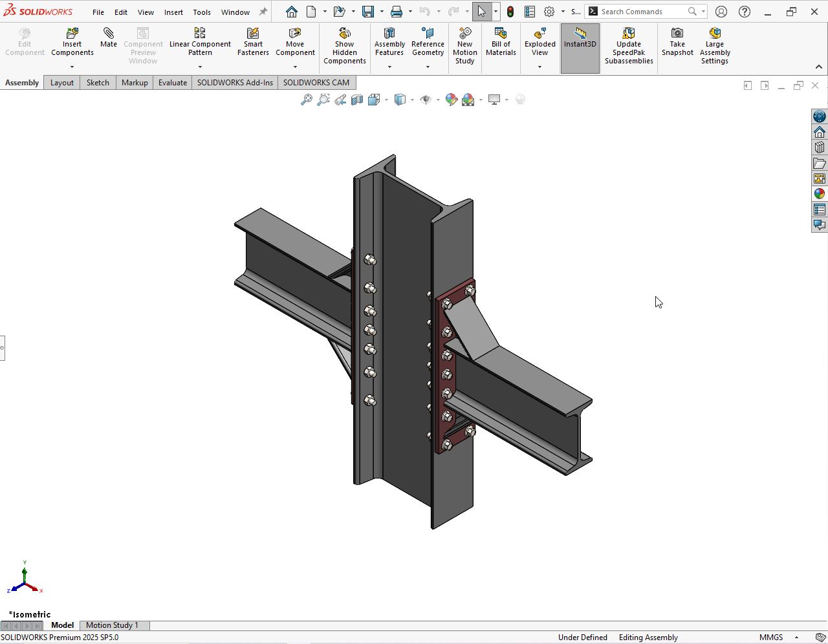Click Show Hidden Components
Image resolution: width=828 pixels, height=644 pixels.
(x=345, y=46)
